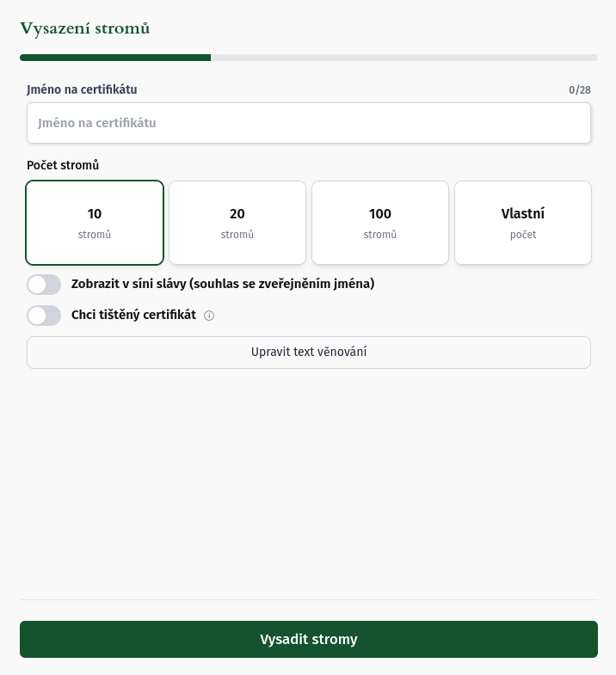Toggle the printed certificate switch
The height and width of the screenshot is (675, 616).
[44, 316]
